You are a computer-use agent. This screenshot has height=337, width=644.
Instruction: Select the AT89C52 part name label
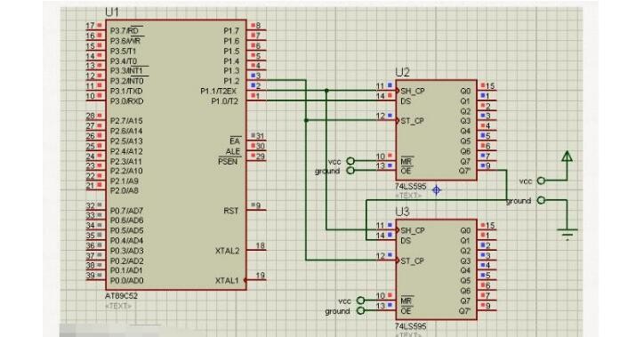(121, 296)
